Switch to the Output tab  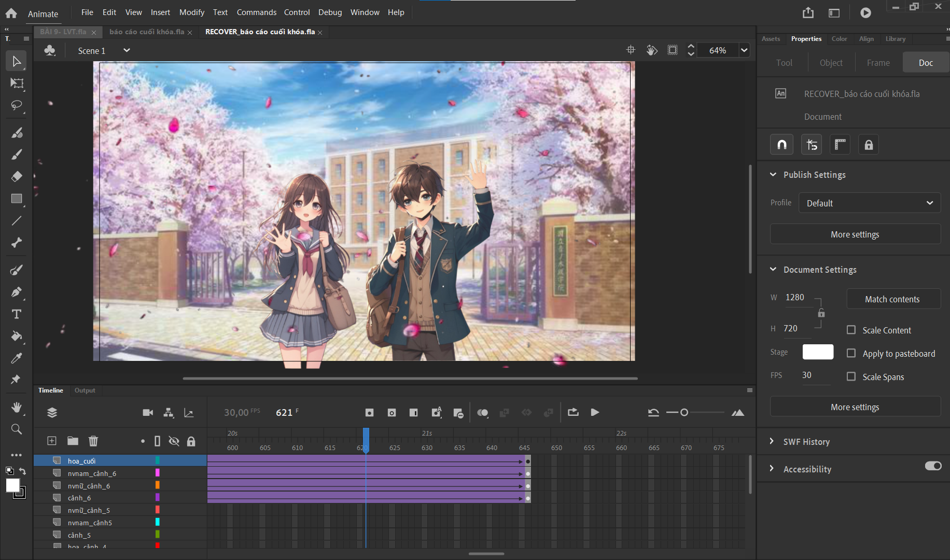tap(85, 390)
